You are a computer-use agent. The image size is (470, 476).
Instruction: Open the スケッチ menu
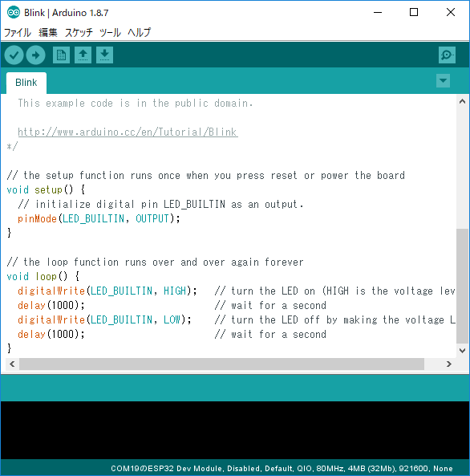pyautogui.click(x=79, y=32)
